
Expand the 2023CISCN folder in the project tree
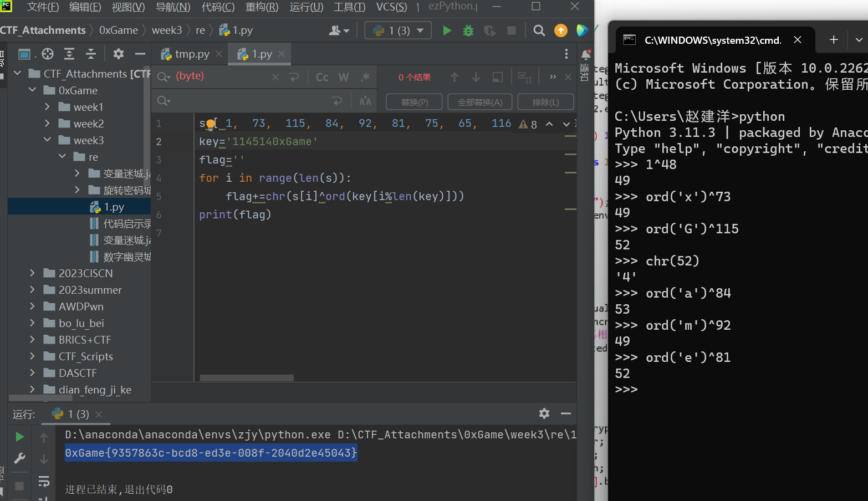32,273
